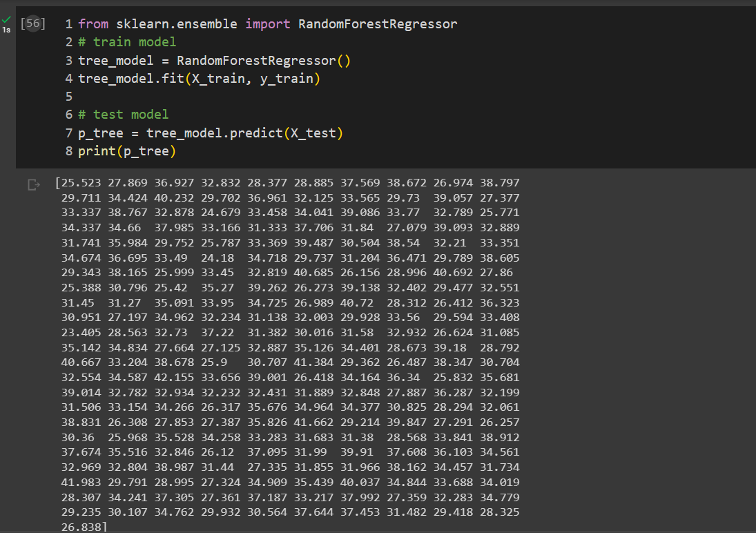
Task: Click the output value 40.685
Action: 313,273
